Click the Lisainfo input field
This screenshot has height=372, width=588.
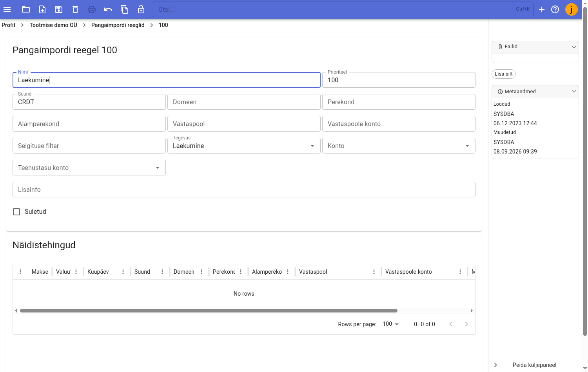[x=244, y=190]
